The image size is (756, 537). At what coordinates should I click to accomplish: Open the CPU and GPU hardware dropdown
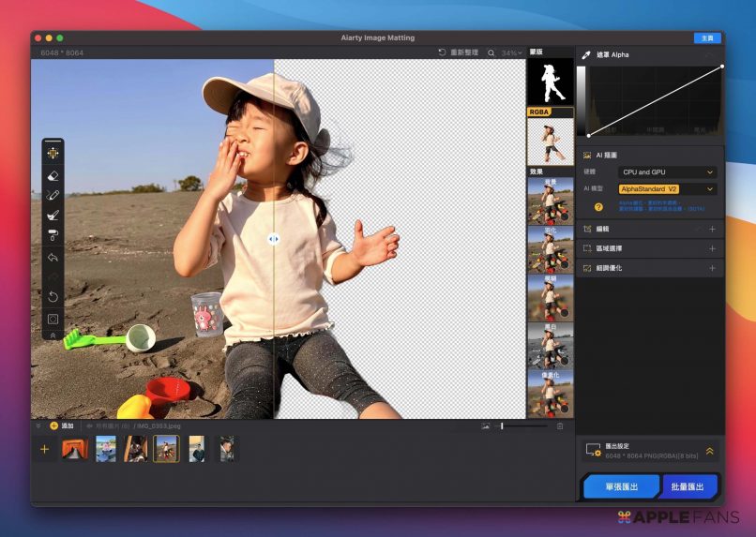pyautogui.click(x=668, y=172)
